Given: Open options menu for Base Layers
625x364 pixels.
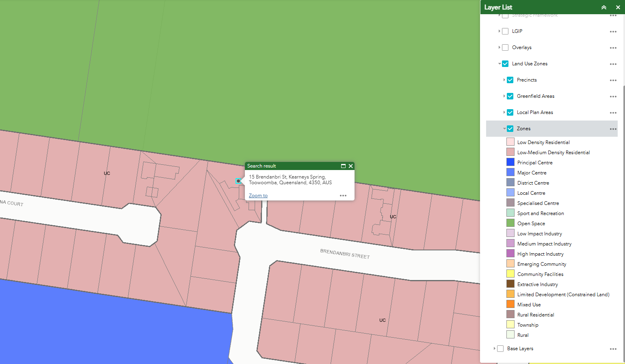Looking at the screenshot, I should [x=613, y=349].
